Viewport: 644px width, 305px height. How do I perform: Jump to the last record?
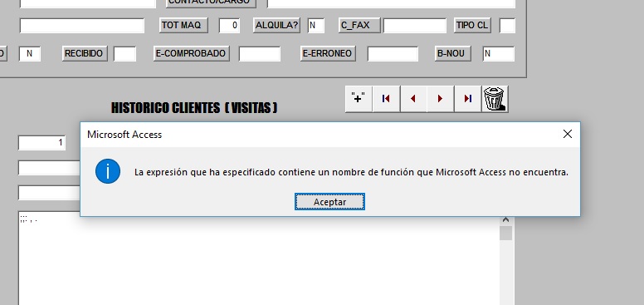[x=467, y=99]
